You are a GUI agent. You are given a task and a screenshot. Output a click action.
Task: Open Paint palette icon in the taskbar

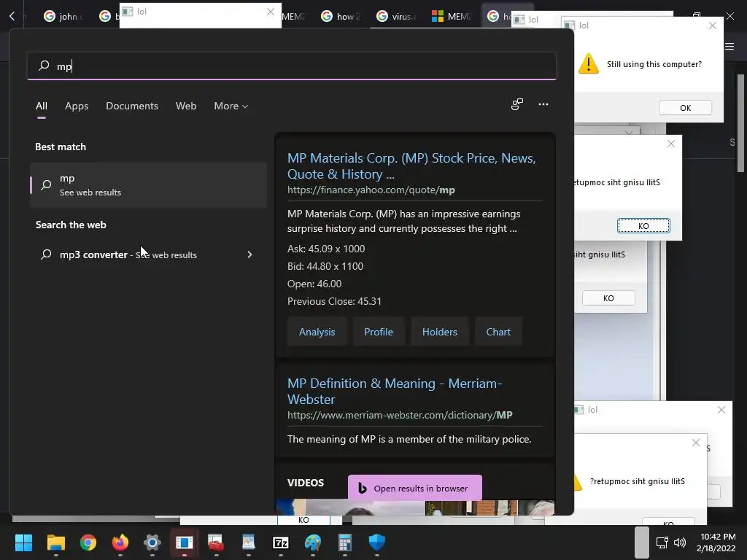pos(313,542)
